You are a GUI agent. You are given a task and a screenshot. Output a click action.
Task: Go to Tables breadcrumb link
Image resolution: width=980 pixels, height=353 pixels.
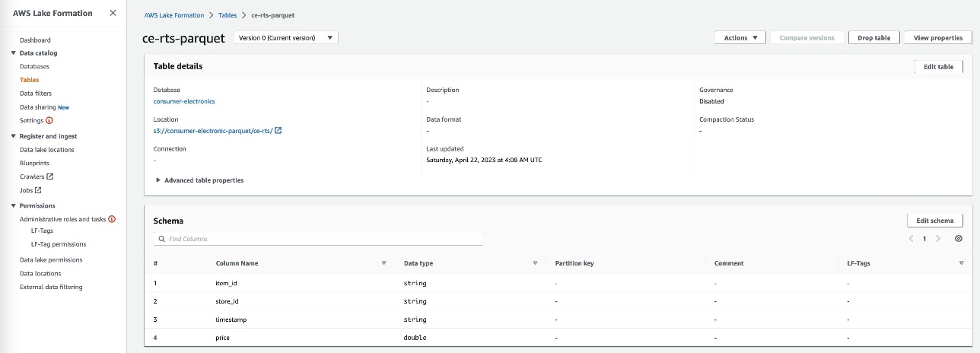pyautogui.click(x=228, y=15)
